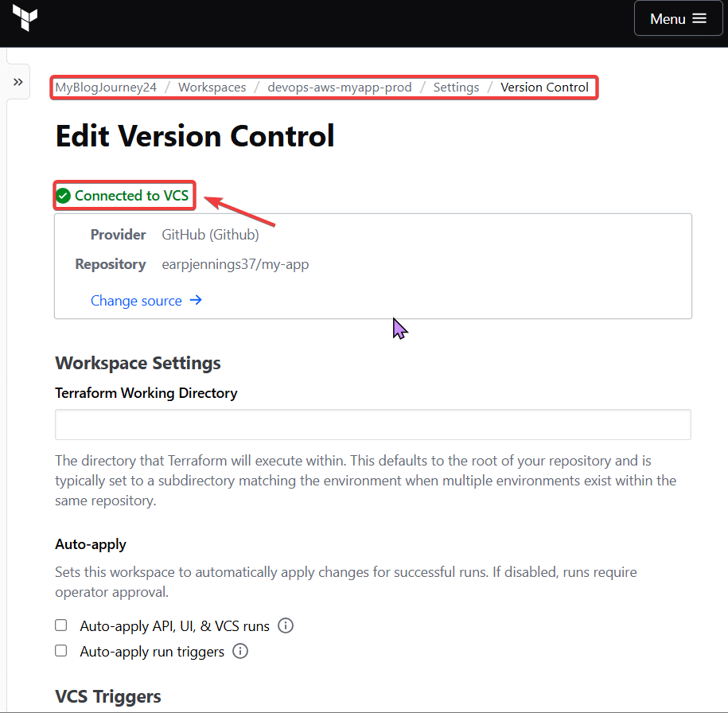Expand the collapsed sidebar chevron
Viewport: 728px width, 713px height.
(x=18, y=82)
